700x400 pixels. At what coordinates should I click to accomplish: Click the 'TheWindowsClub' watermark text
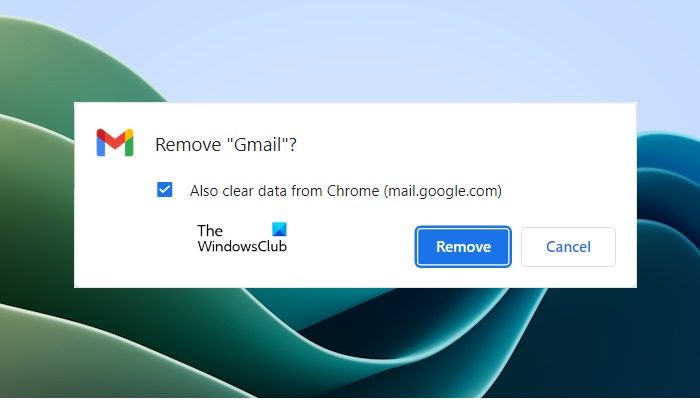click(242, 238)
